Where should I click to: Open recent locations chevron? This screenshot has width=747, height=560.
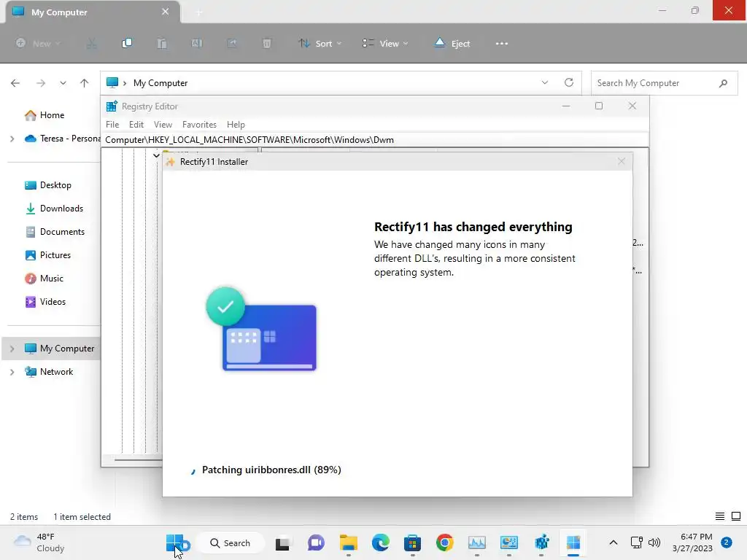[63, 83]
